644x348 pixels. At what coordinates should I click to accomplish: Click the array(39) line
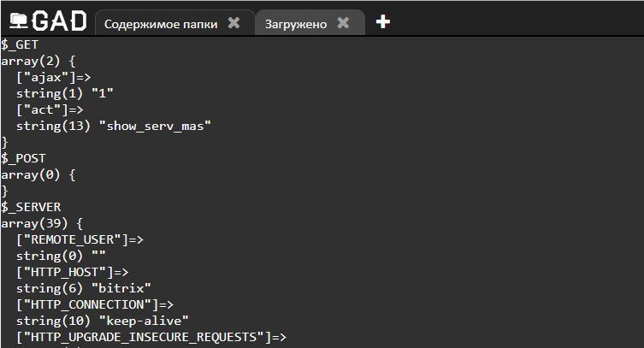point(42,224)
